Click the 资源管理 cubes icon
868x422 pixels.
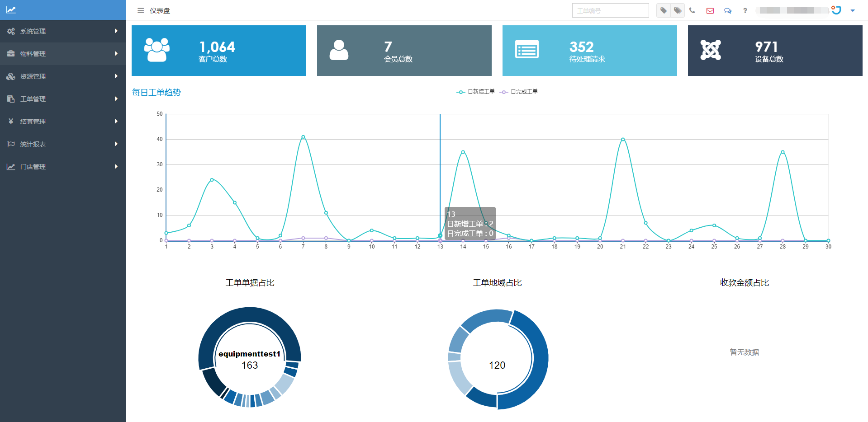click(11, 76)
